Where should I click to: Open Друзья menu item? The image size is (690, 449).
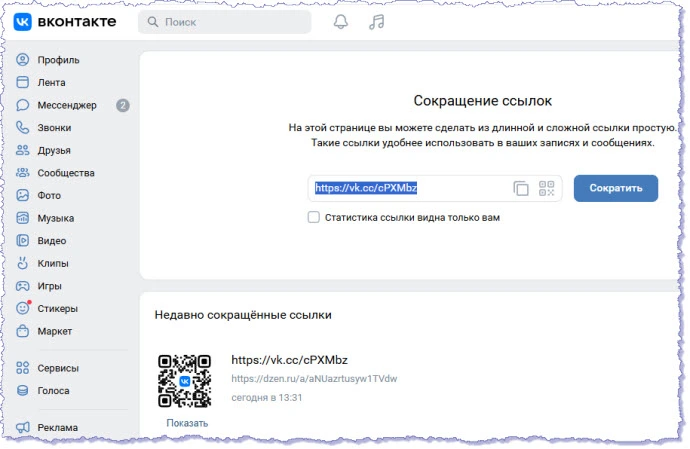(x=54, y=150)
